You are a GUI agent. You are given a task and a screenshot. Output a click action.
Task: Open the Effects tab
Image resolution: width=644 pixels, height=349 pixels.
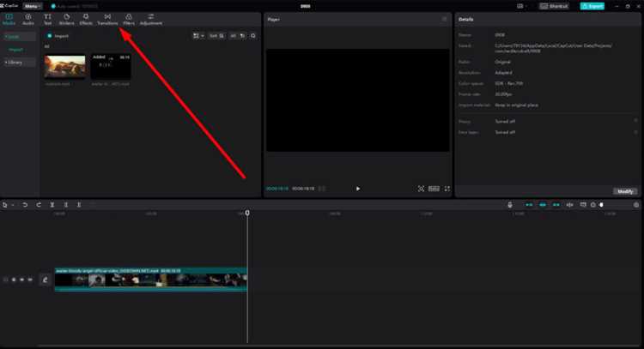coord(86,19)
